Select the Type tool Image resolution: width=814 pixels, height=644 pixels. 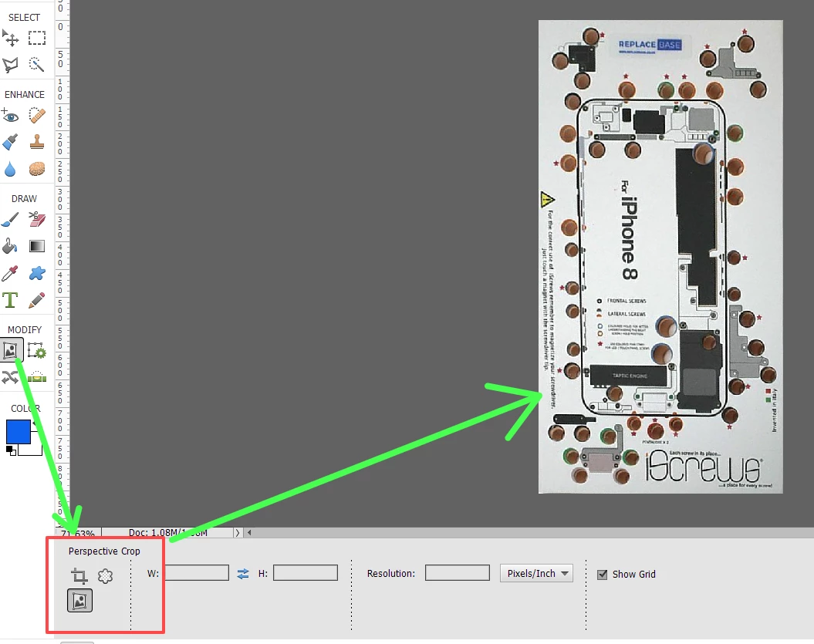tap(10, 300)
